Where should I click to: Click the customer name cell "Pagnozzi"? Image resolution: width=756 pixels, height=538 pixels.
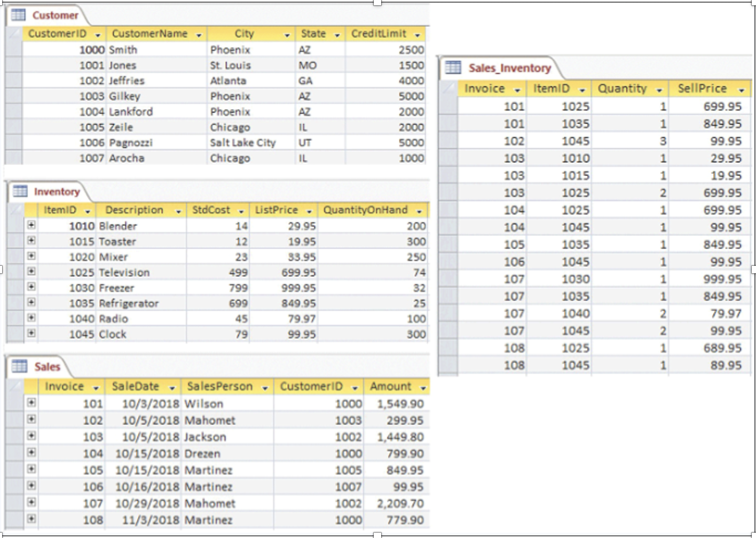coord(156,143)
